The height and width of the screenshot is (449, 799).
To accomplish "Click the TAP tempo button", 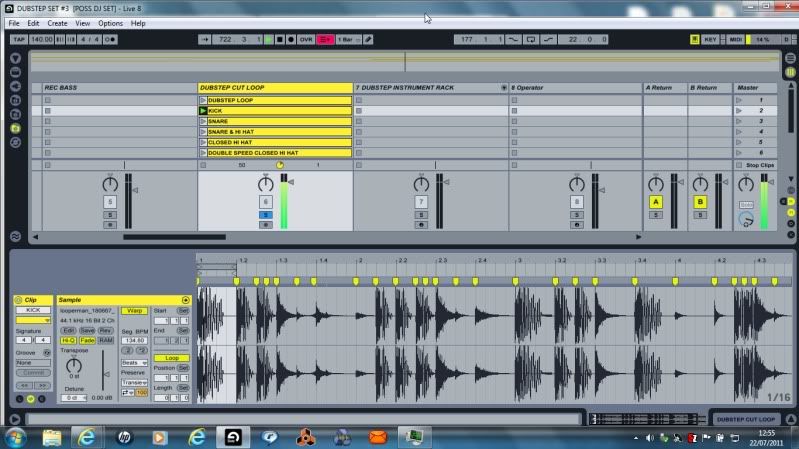I will 18,39.
